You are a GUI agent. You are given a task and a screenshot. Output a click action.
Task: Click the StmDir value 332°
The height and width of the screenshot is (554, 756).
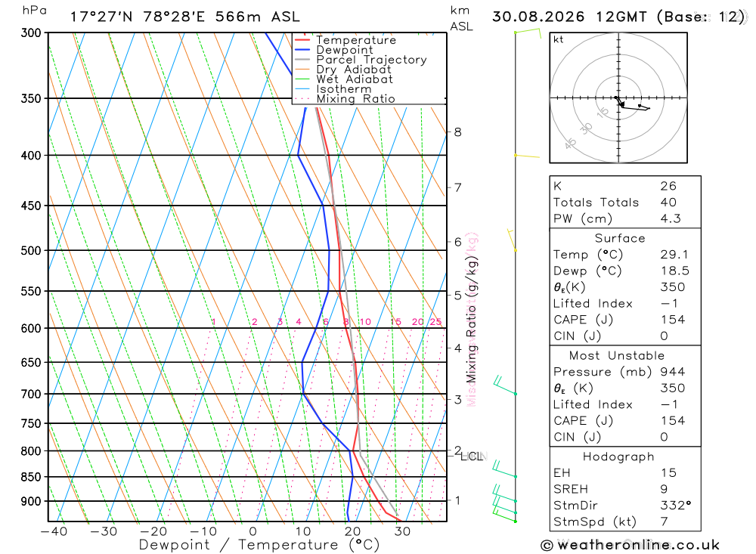tap(676, 506)
